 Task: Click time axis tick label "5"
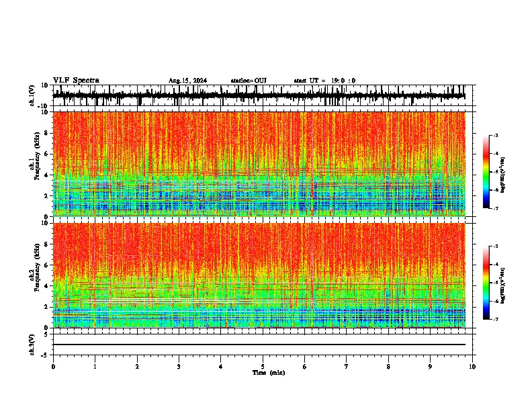[x=263, y=367]
